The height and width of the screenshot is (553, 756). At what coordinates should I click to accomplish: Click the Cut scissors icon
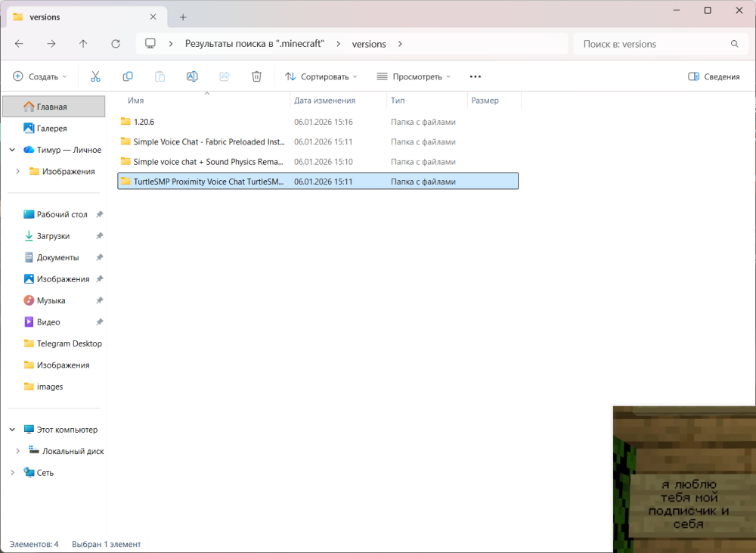95,76
